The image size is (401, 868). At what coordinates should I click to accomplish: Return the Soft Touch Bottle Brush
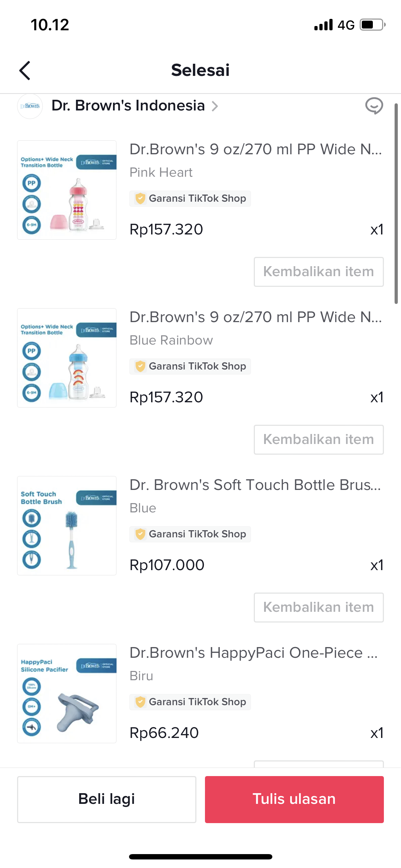318,608
